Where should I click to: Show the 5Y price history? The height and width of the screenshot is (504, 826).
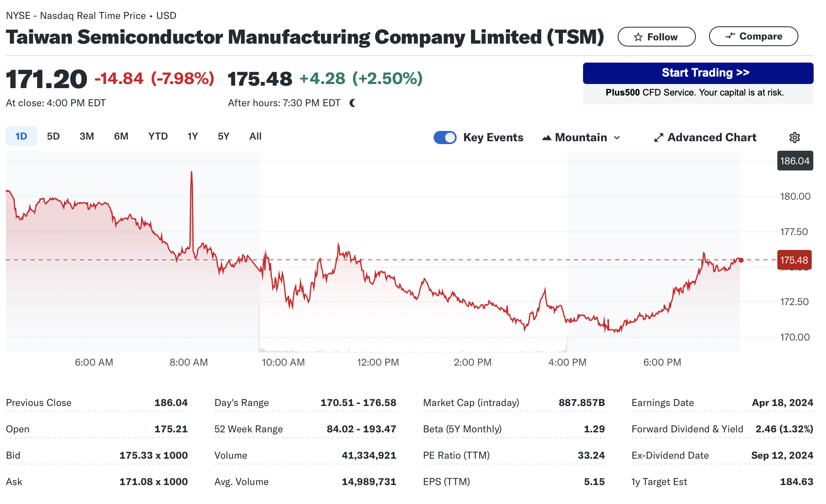click(224, 136)
